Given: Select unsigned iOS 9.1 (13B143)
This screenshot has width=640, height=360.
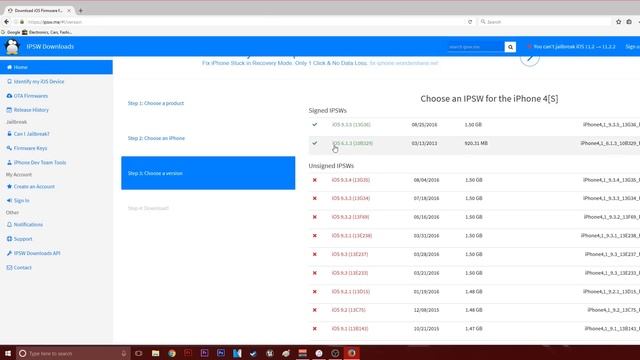Looking at the screenshot, I should pos(350,329).
